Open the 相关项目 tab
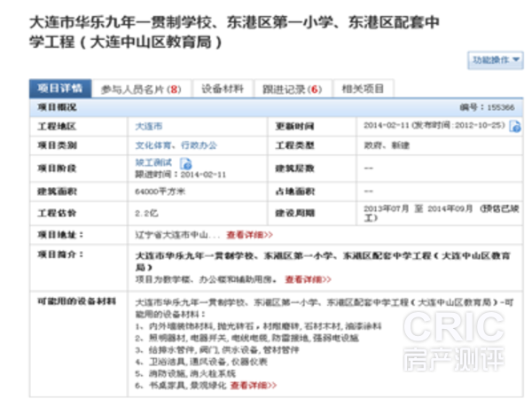 [x=363, y=89]
